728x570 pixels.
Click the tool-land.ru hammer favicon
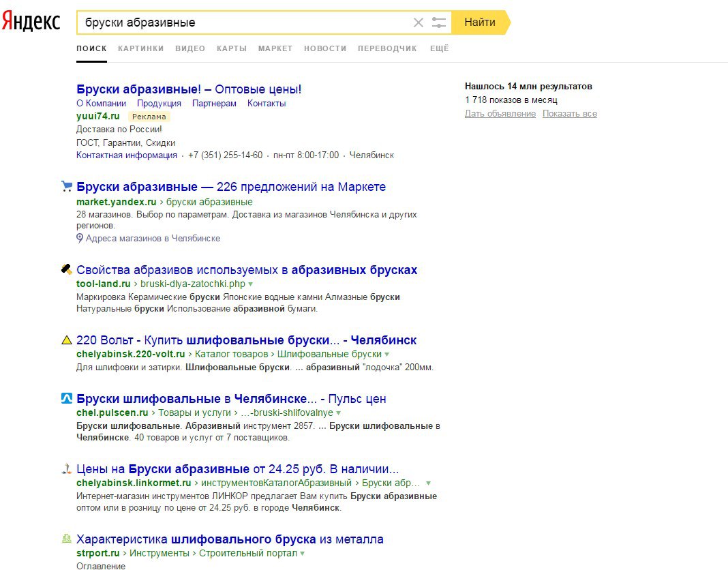[x=66, y=269]
